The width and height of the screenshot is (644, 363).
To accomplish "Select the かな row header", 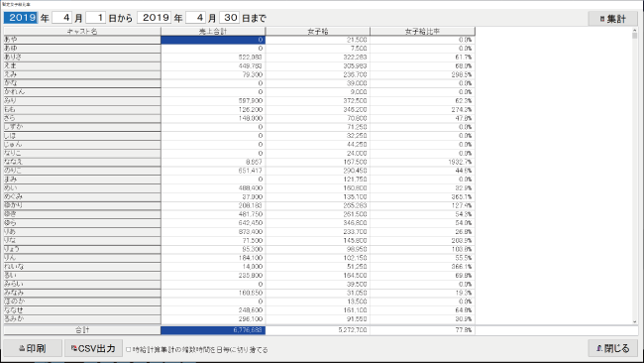I will (82, 83).
